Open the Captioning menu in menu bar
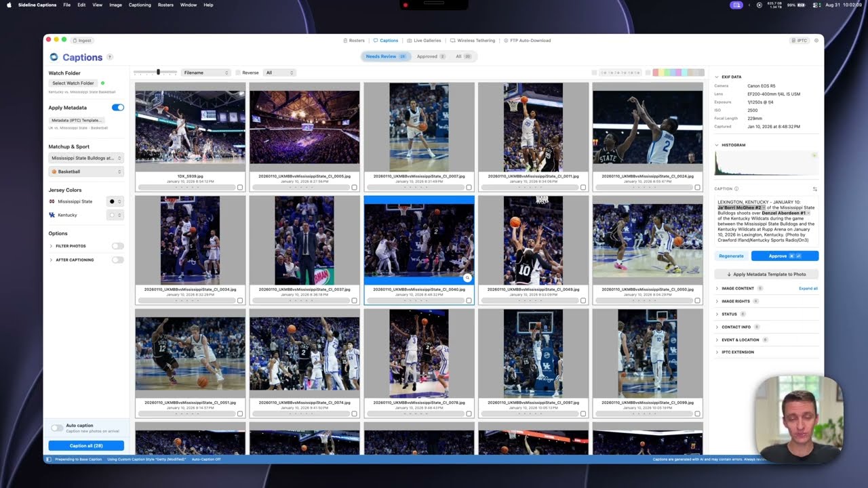868x488 pixels. [140, 5]
